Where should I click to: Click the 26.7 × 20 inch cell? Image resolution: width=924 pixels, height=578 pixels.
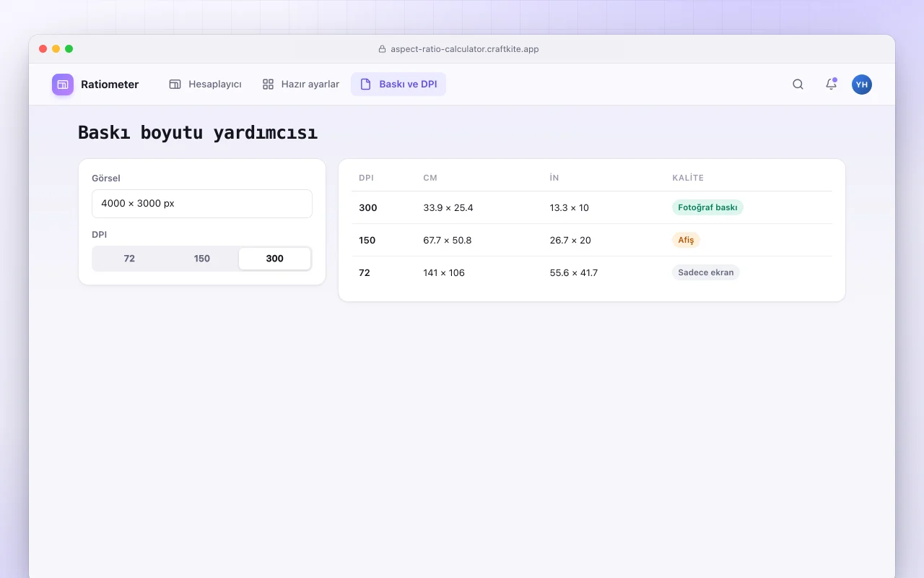click(x=570, y=240)
